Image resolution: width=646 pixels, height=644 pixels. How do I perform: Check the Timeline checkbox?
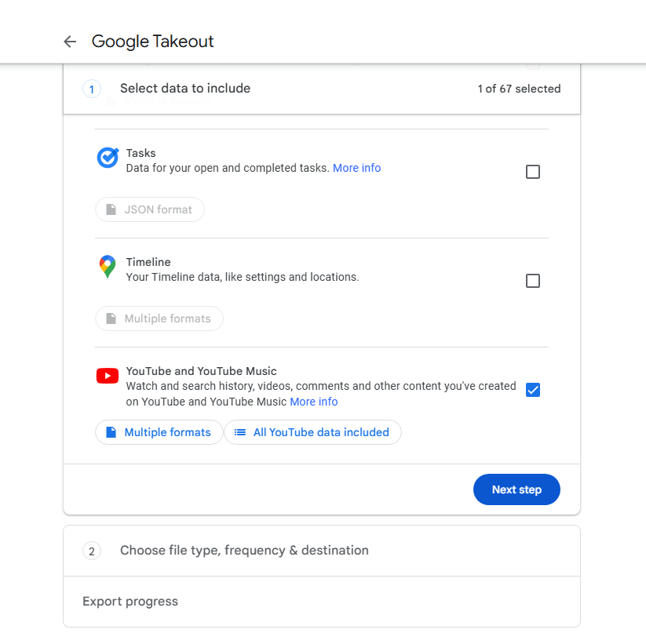[x=533, y=281]
